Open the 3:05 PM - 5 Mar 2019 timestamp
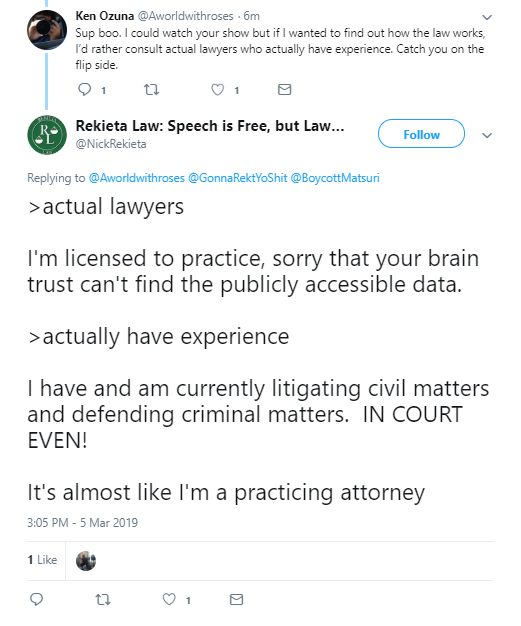This screenshot has width=521, height=626. click(82, 522)
